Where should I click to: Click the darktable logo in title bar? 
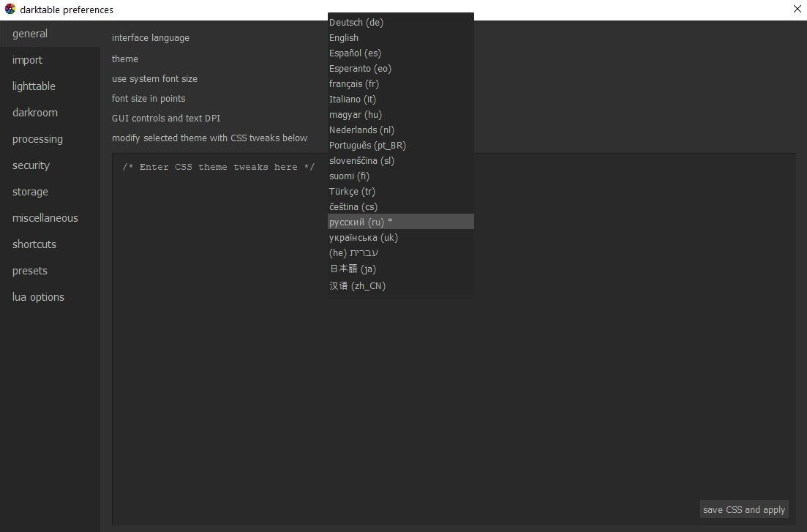pyautogui.click(x=10, y=10)
